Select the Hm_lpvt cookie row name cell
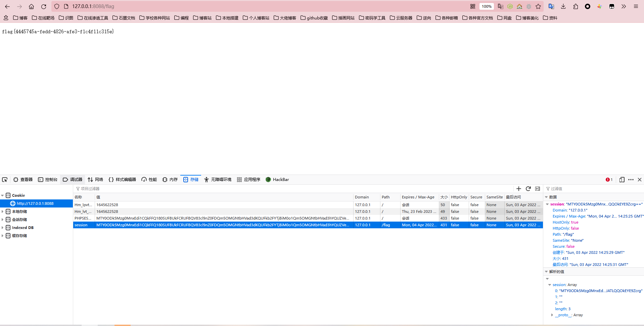 84,205
